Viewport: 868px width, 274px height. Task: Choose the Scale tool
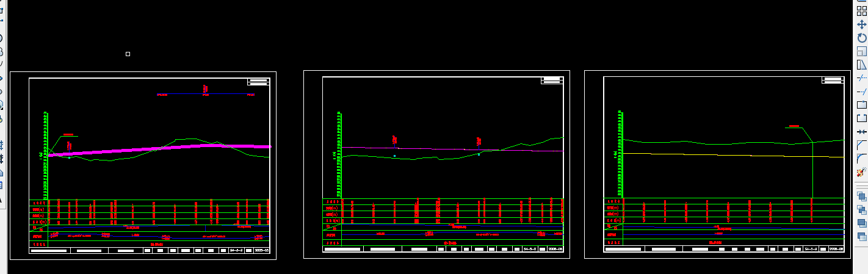(x=862, y=51)
